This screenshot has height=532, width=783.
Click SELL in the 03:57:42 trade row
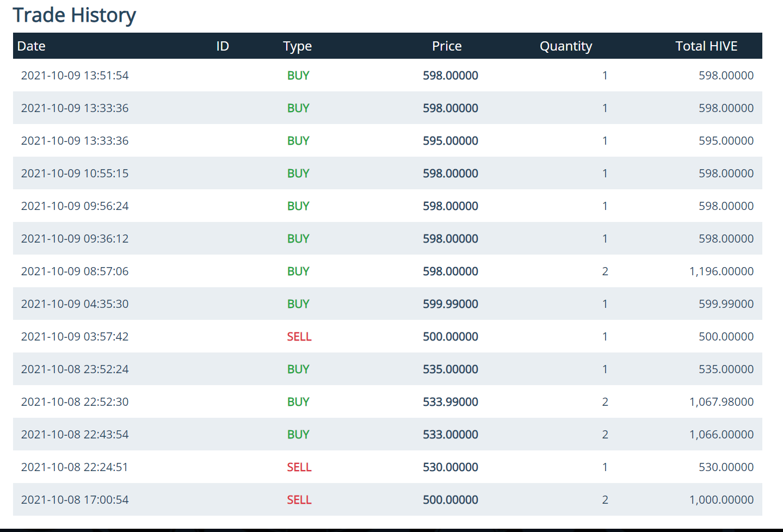[299, 337]
